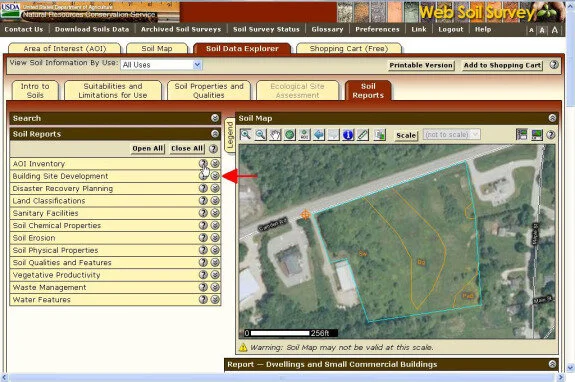
Task: Select the Soil Reports sub-tab
Action: 368,91
